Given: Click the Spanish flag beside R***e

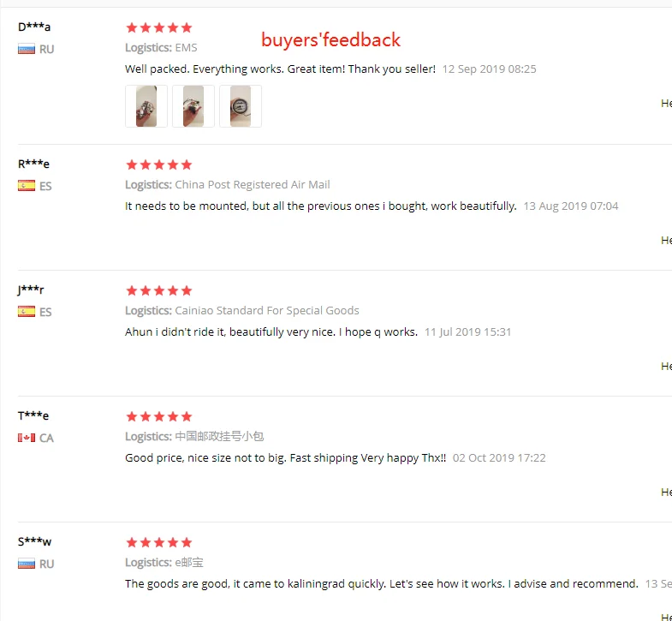Looking at the screenshot, I should 27,186.
